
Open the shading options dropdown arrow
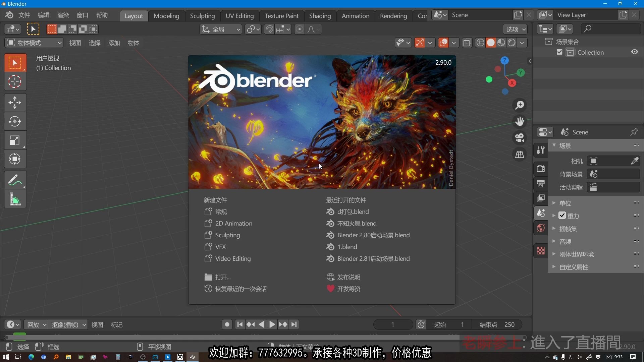click(522, 43)
